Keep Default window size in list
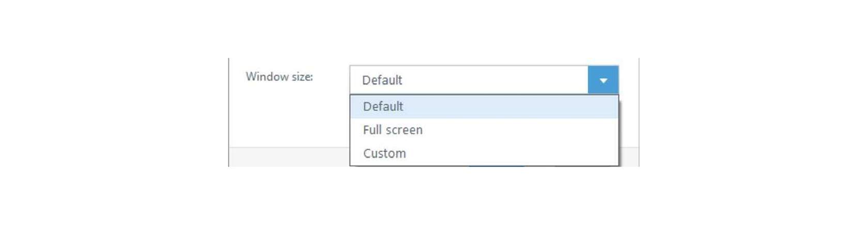This screenshot has height=225, width=868. [x=484, y=107]
